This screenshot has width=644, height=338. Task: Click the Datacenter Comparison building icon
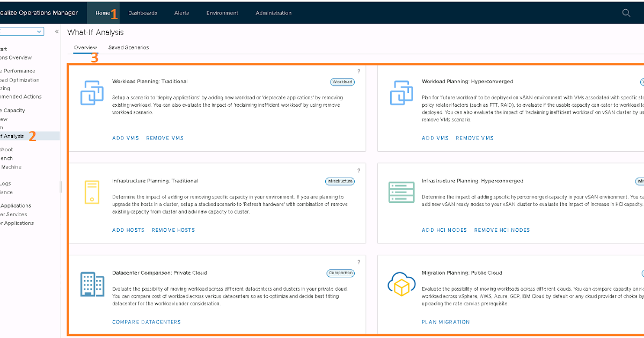pyautogui.click(x=91, y=284)
